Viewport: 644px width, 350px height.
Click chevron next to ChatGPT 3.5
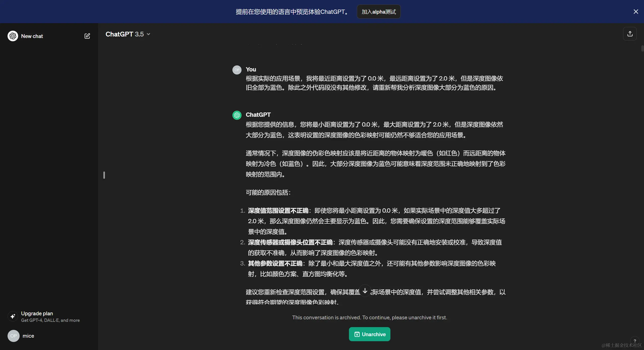148,34
